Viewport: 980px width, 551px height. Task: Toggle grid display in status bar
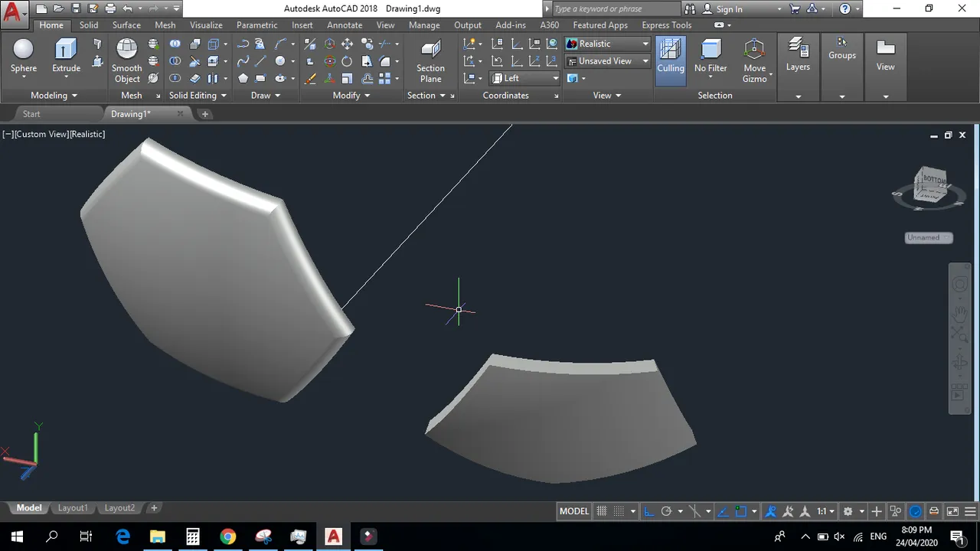click(x=602, y=511)
